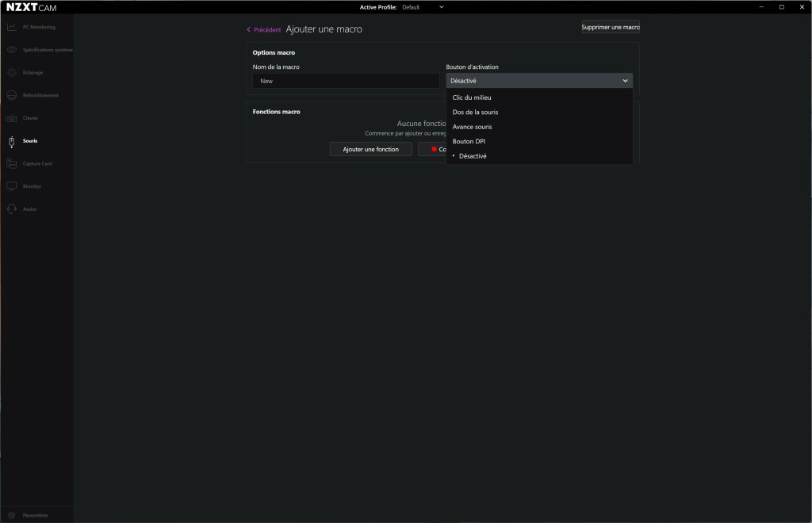Open Paramètres at the bottom sidebar

(x=36, y=514)
